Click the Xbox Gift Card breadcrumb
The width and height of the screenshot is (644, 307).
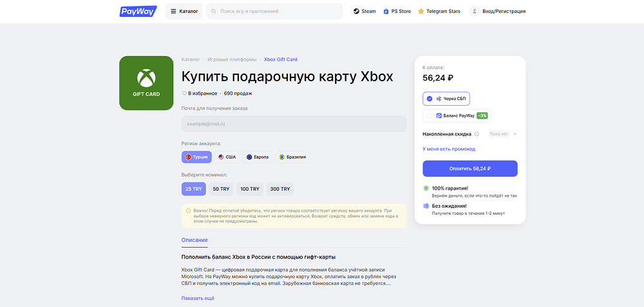(281, 59)
